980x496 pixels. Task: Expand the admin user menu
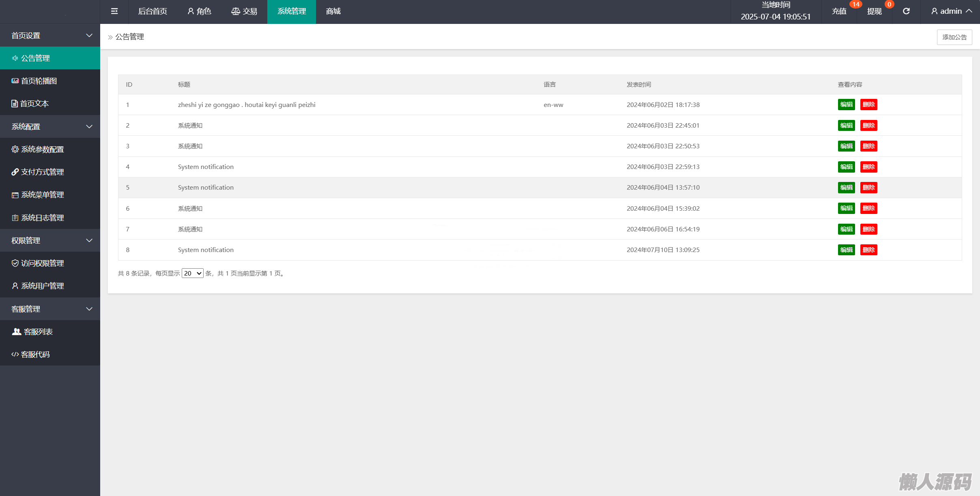tap(952, 11)
